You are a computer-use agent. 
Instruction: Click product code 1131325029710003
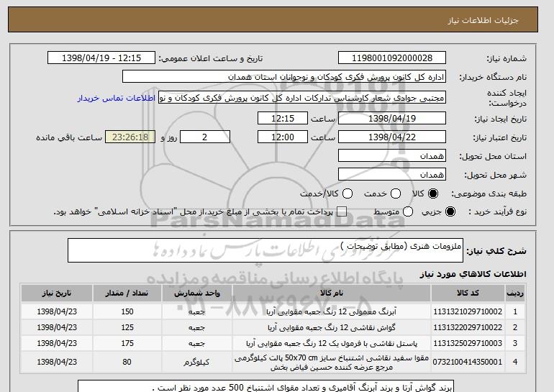[x=468, y=343]
